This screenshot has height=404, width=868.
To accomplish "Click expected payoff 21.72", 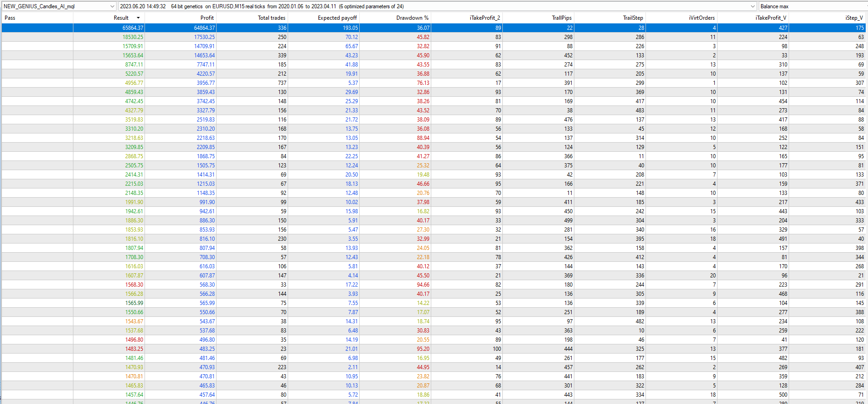I will coord(351,120).
